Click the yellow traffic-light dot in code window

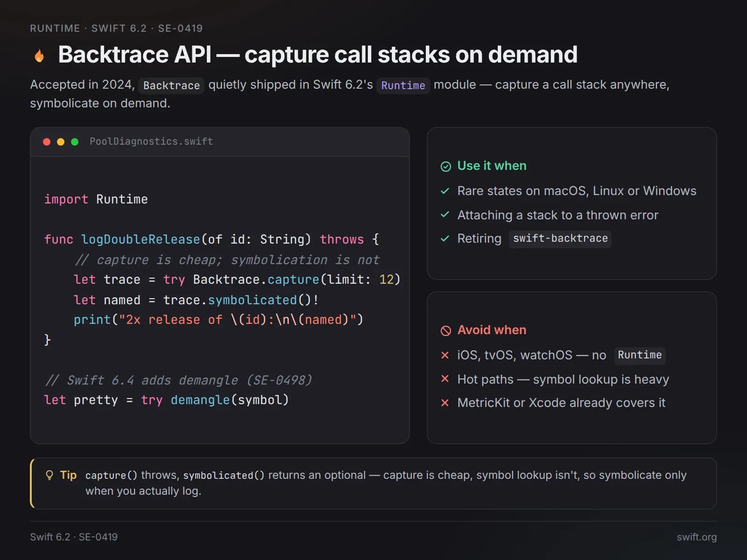(x=61, y=142)
